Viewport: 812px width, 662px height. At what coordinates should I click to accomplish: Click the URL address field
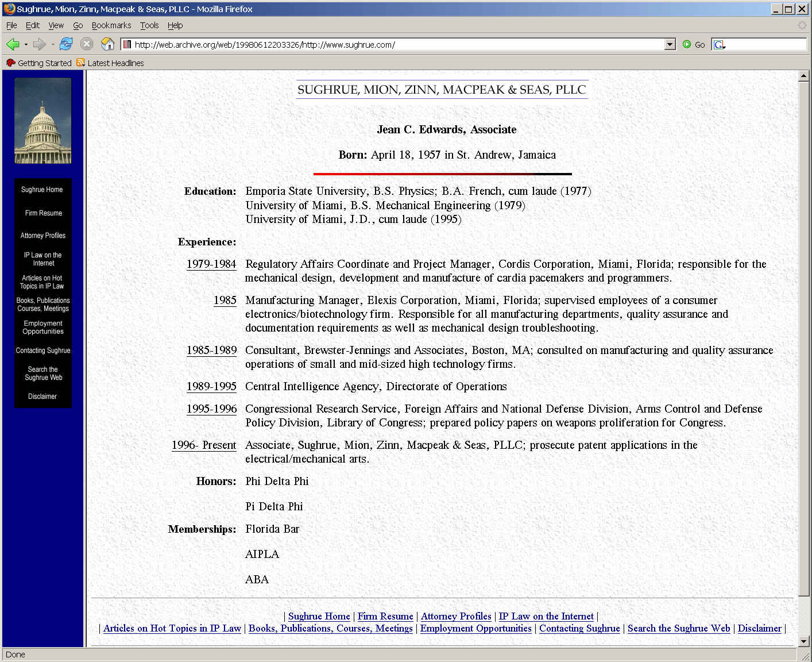point(396,44)
